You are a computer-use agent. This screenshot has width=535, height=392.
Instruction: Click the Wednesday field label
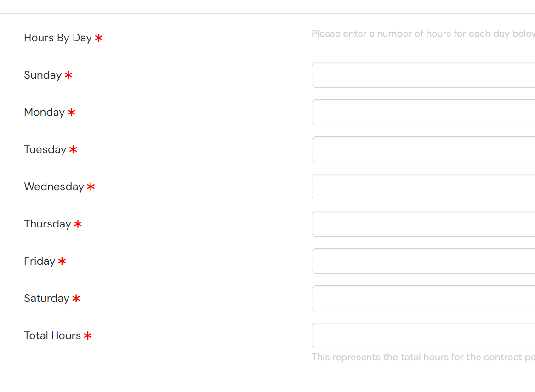click(54, 187)
